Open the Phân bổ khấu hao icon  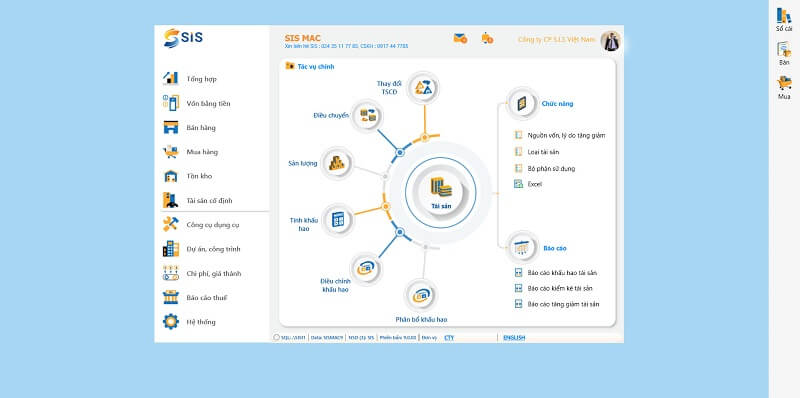click(x=421, y=295)
